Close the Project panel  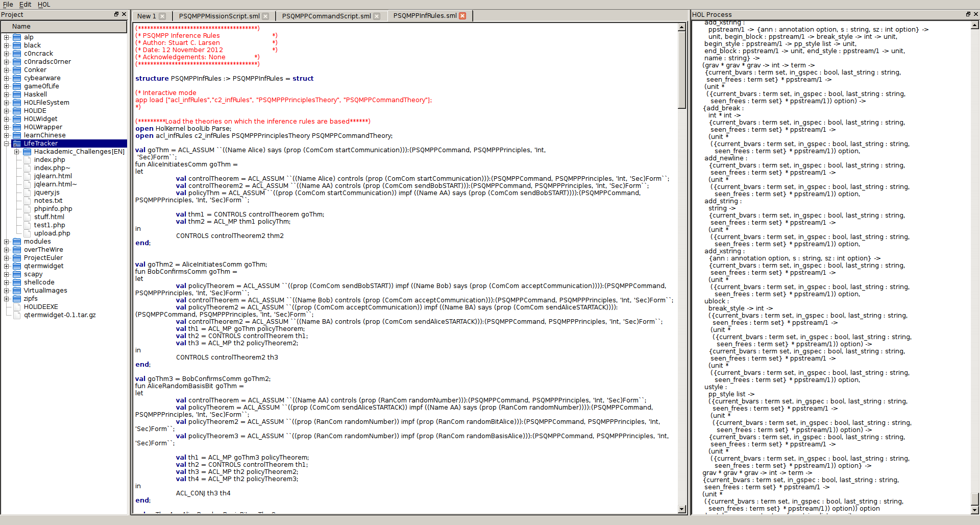(124, 14)
